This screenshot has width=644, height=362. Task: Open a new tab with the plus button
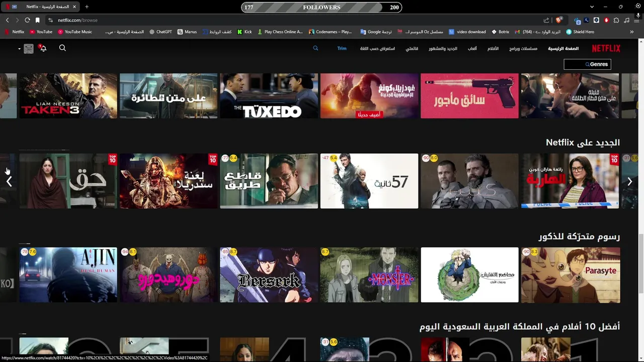[x=87, y=7]
